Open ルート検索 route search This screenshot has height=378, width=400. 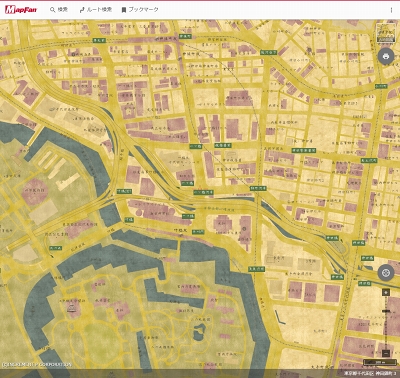tap(96, 10)
